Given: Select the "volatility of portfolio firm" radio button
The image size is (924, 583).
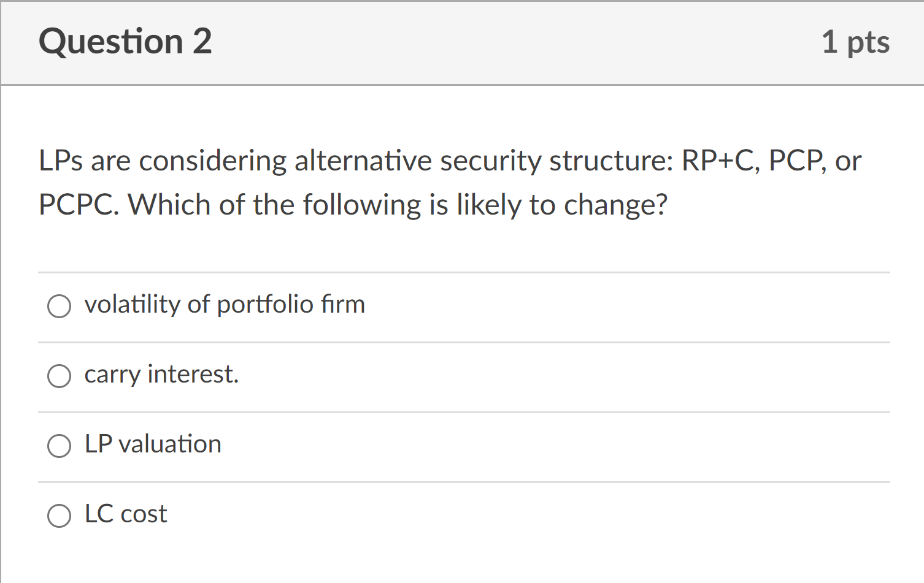Looking at the screenshot, I should [59, 306].
